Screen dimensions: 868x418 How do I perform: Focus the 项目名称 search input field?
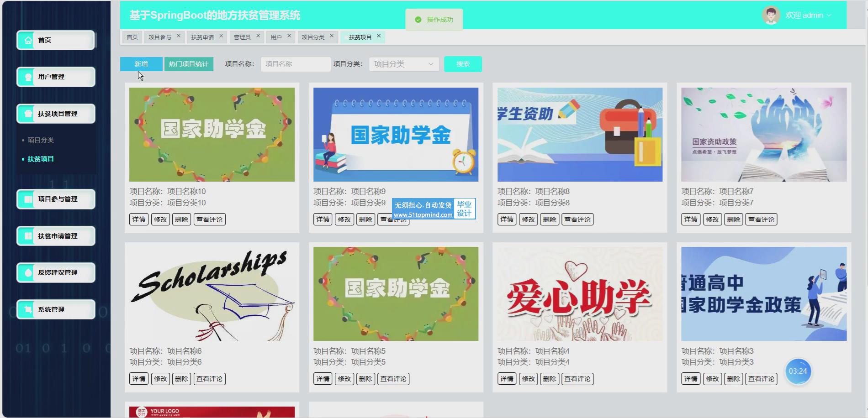pos(295,64)
